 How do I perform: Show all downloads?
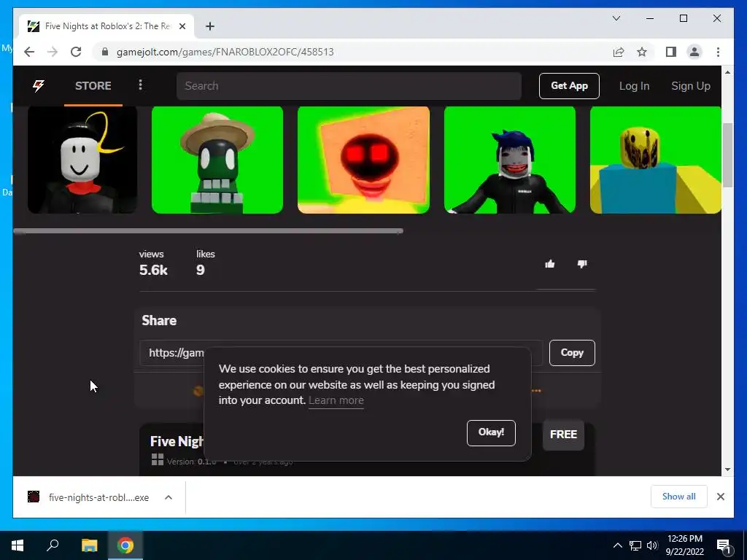point(679,497)
